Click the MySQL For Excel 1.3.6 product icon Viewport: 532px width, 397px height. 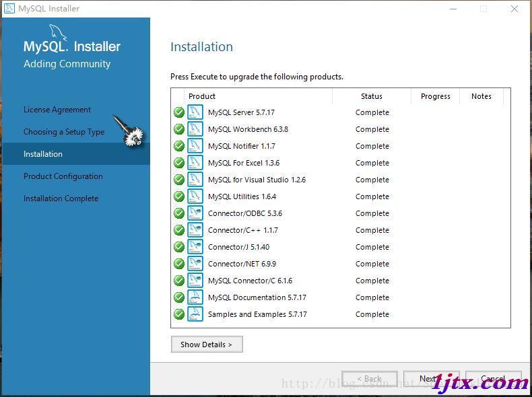click(195, 163)
